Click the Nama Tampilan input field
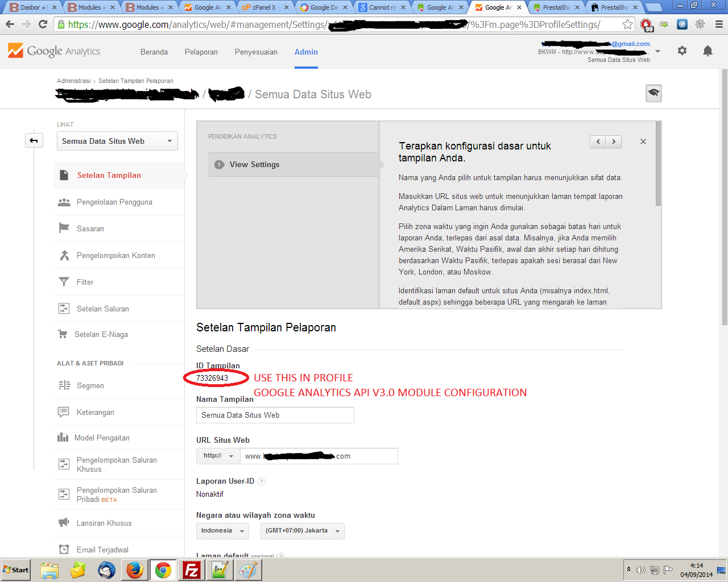 coord(275,415)
